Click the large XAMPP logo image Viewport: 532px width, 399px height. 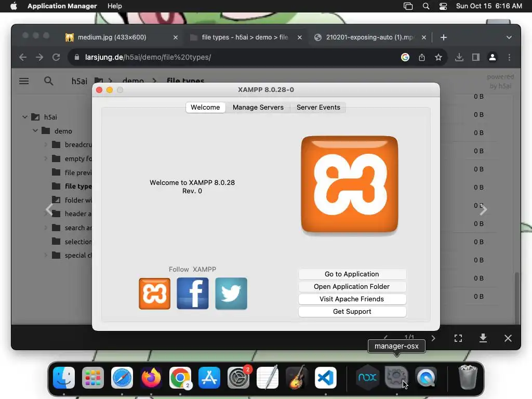(350, 184)
